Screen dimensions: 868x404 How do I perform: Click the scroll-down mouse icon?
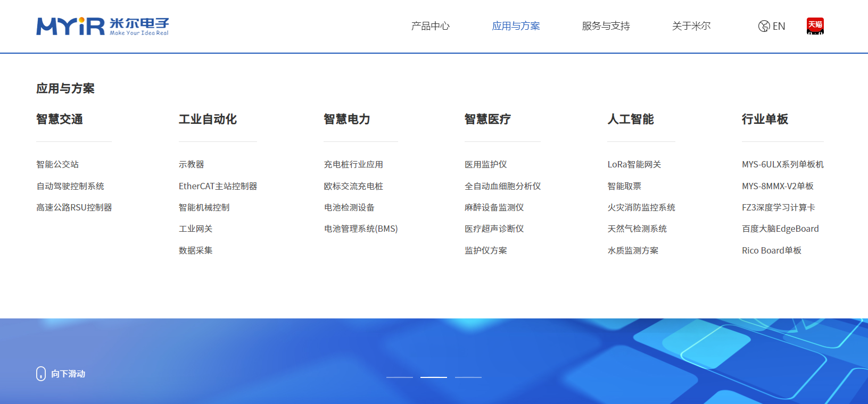point(41,374)
